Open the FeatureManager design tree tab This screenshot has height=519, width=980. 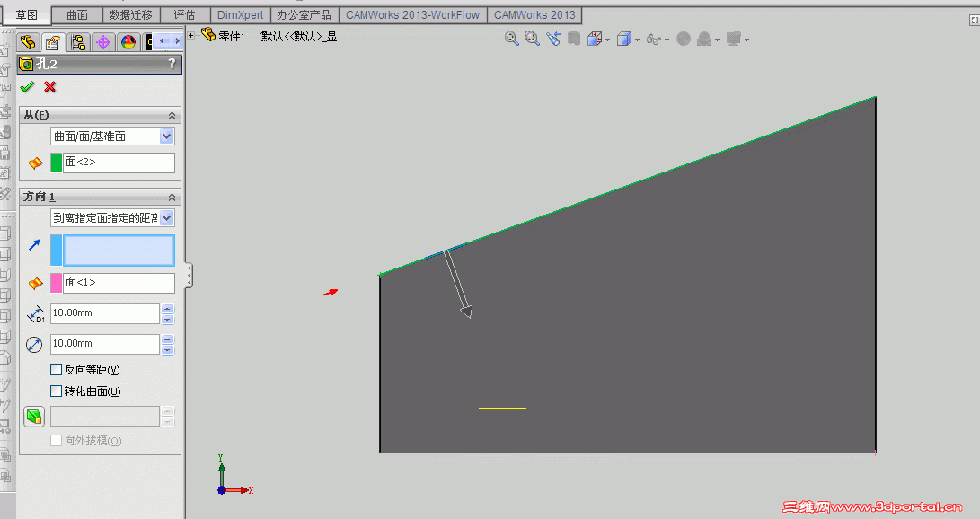tap(28, 42)
